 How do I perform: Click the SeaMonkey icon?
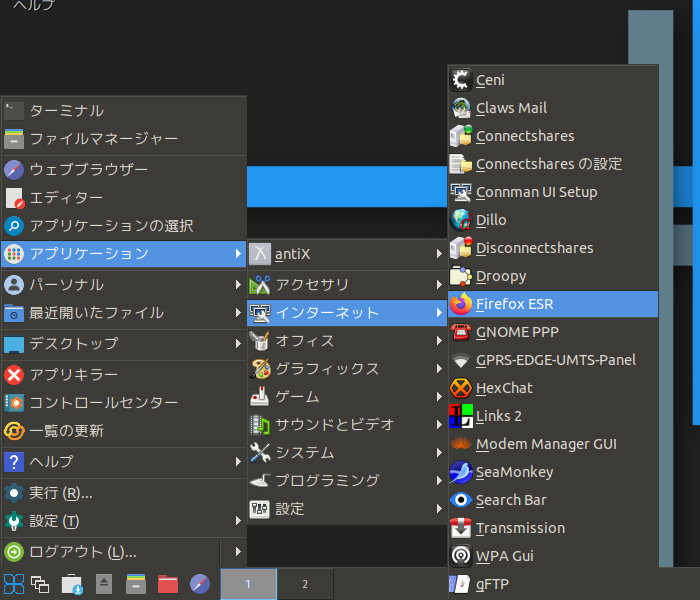coord(460,472)
